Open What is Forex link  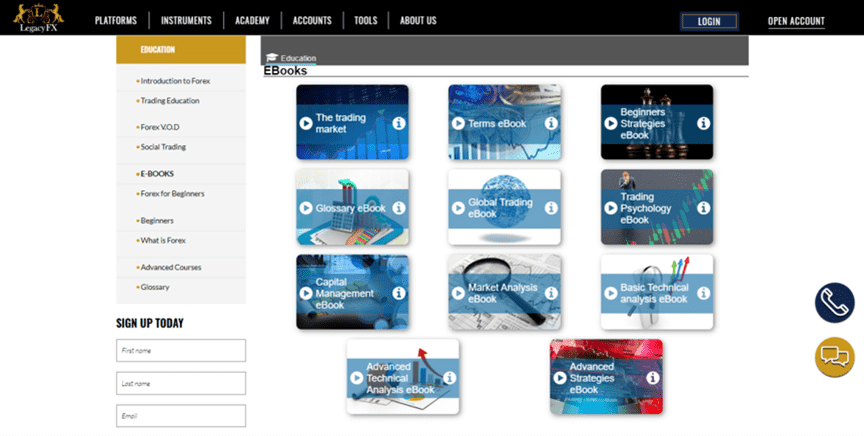tap(163, 241)
